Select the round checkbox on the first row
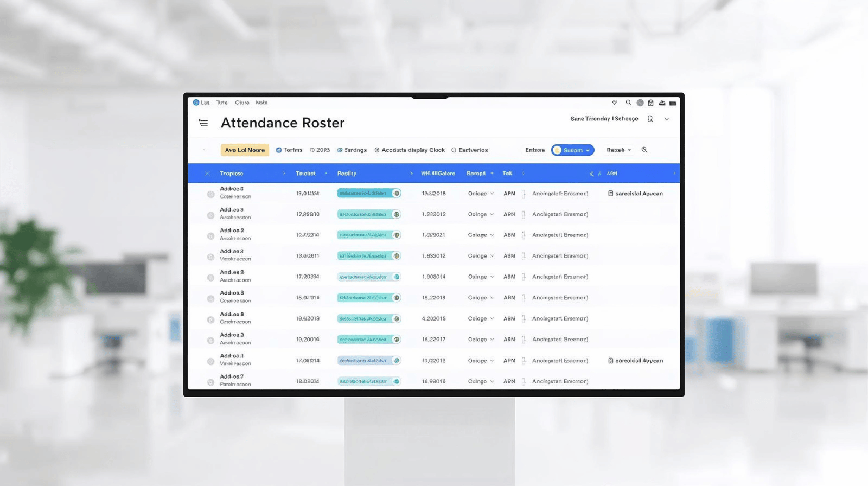The image size is (868, 486). [x=210, y=194]
